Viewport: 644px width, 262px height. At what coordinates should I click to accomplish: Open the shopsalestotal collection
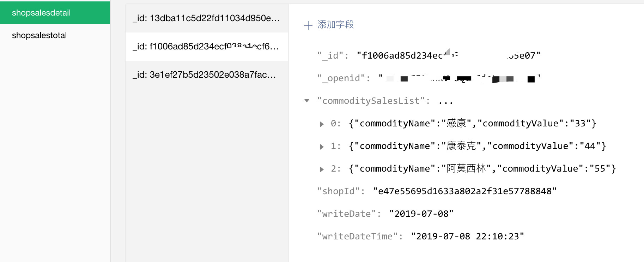(x=39, y=35)
